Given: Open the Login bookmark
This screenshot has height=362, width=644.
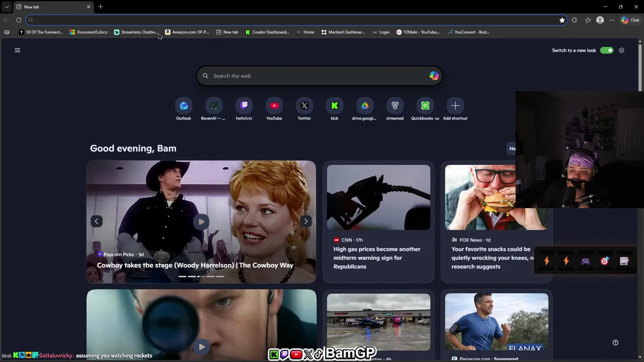Looking at the screenshot, I should [381, 32].
